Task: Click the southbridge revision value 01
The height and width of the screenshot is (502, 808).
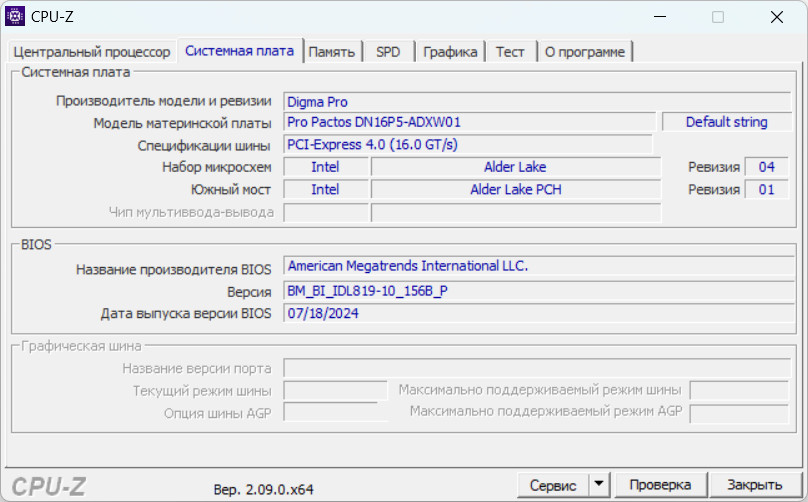Action: click(x=766, y=189)
